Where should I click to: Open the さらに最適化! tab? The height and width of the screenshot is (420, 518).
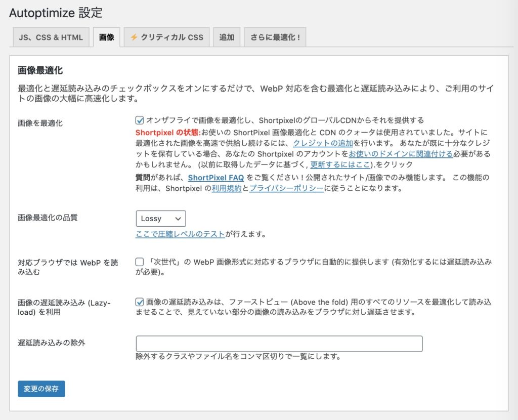[275, 36]
